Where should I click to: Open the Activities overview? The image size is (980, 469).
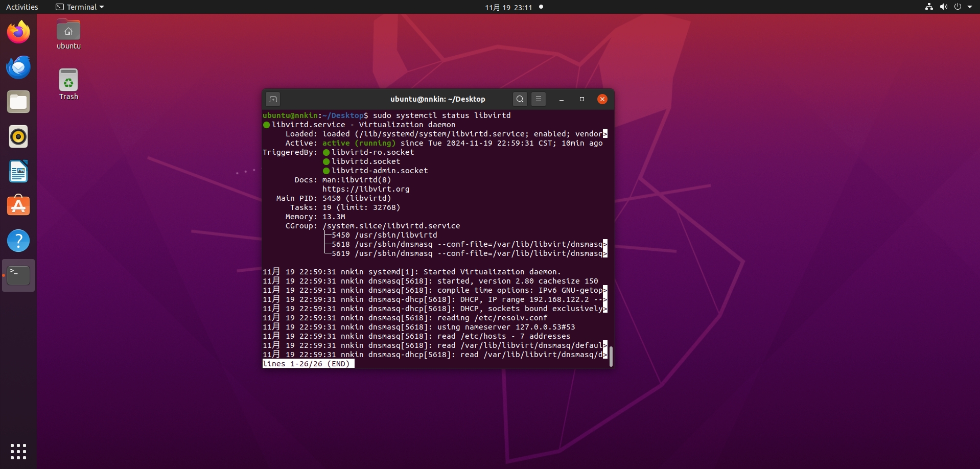[22, 7]
